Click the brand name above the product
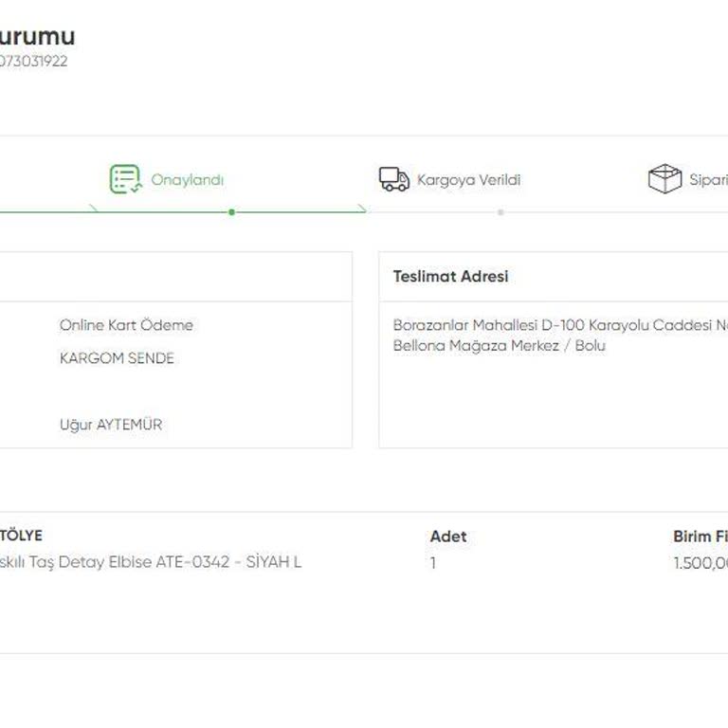The height and width of the screenshot is (728, 728). (x=21, y=536)
